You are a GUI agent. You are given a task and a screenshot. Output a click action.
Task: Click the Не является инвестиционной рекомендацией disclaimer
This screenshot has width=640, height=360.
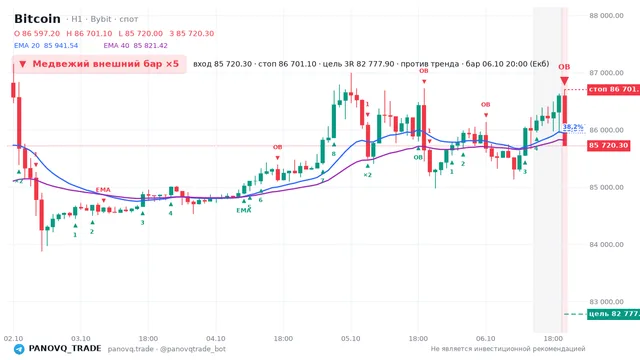click(508, 349)
